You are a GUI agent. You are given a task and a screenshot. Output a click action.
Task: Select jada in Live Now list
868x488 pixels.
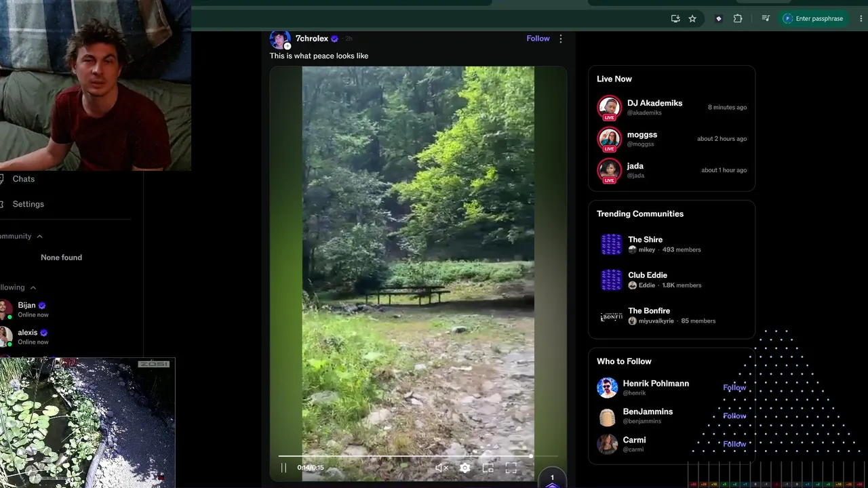635,166
